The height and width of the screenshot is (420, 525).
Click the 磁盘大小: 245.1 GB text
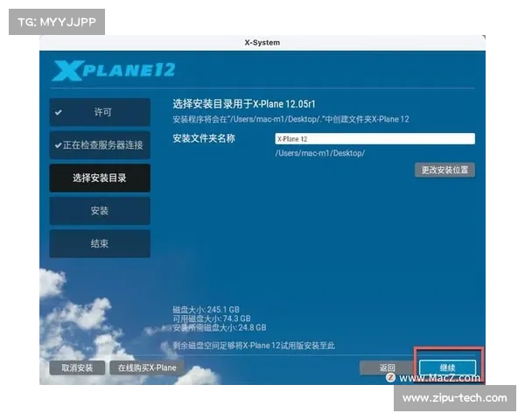[206, 309]
